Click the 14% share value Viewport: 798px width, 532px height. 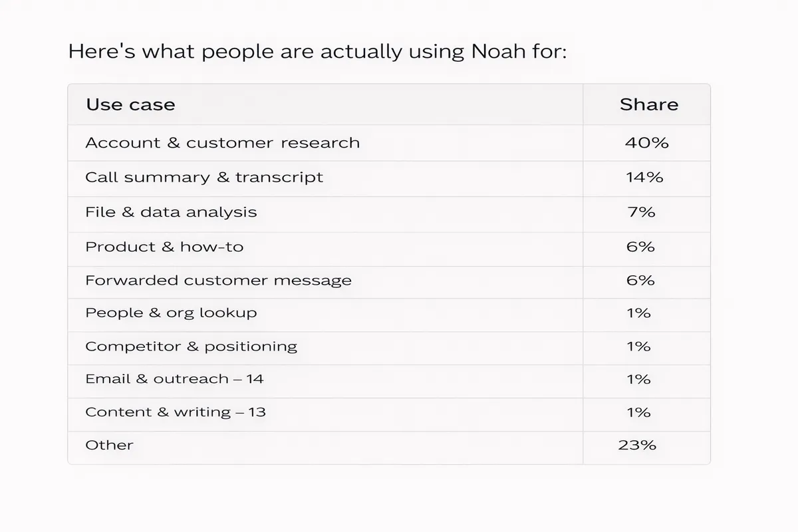[x=644, y=178]
